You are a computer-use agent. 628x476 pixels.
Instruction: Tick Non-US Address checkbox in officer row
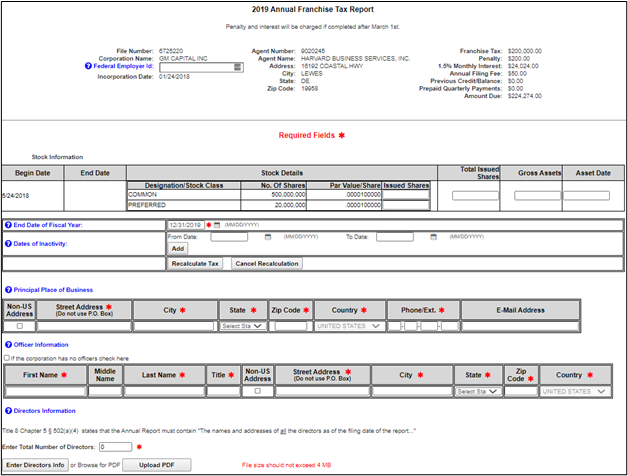click(x=257, y=391)
